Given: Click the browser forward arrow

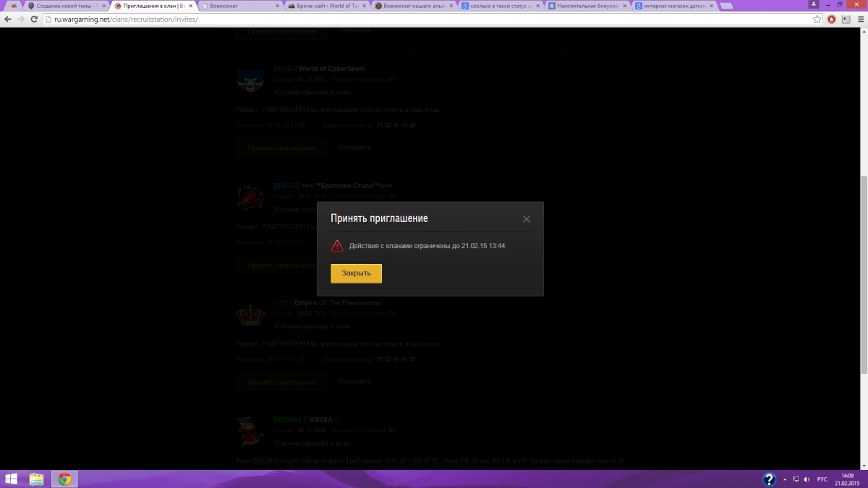Looking at the screenshot, I should 22,19.
